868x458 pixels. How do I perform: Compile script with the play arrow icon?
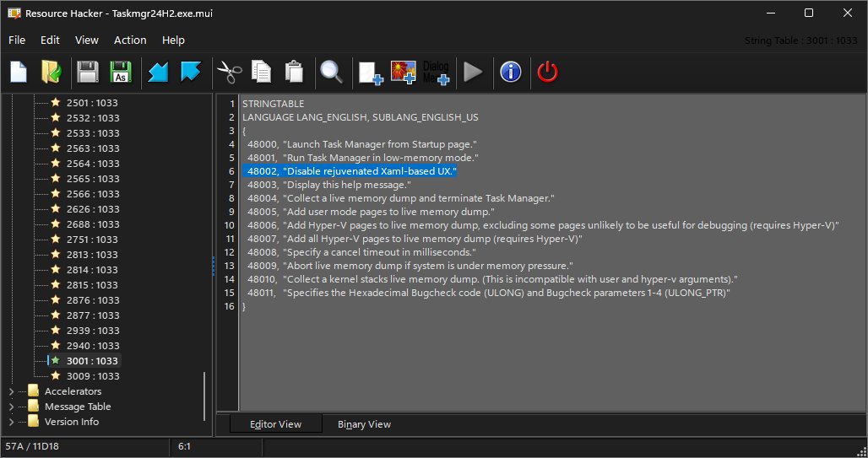[x=473, y=72]
